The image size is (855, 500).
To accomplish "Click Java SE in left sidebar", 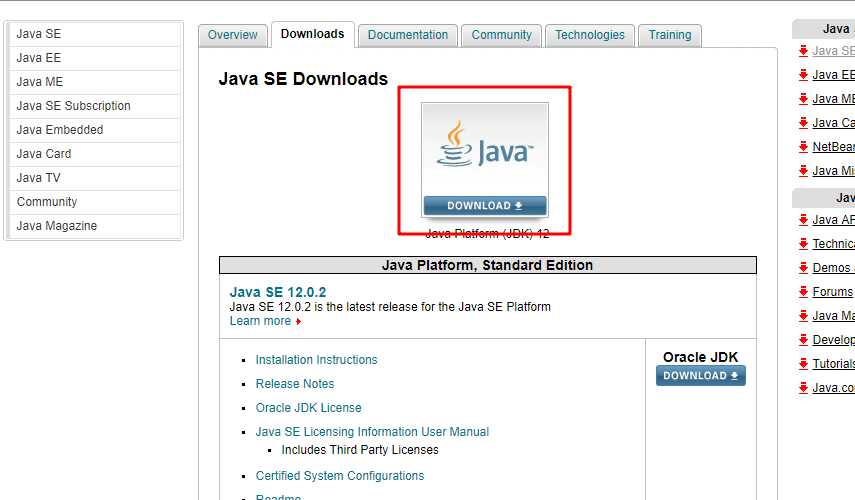I will point(95,34).
